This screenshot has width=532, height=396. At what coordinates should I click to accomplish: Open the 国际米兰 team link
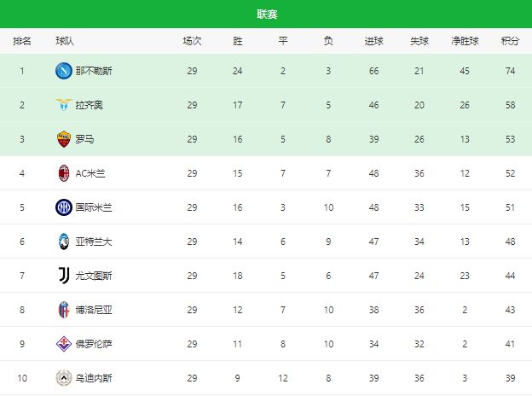(93, 207)
